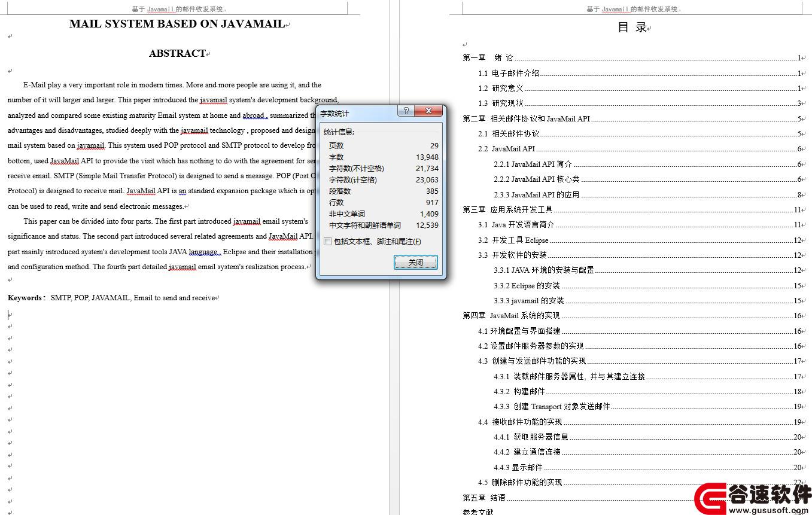This screenshot has height=515, width=812.
Task: Click the 非中文单词 row showing 1,409
Action: point(383,214)
